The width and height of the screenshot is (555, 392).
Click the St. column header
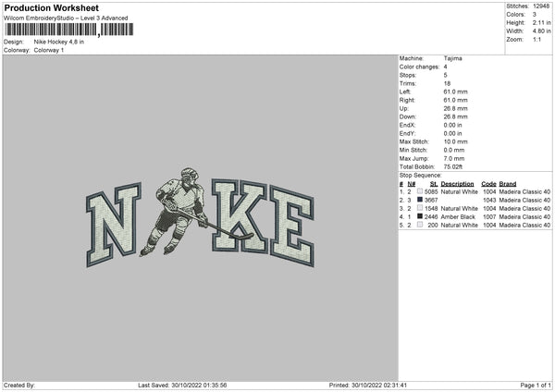coord(434,184)
